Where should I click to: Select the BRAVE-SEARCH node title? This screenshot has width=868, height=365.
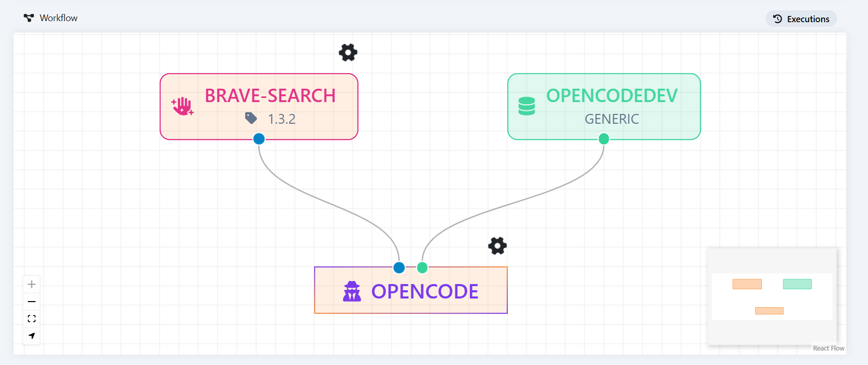point(270,95)
